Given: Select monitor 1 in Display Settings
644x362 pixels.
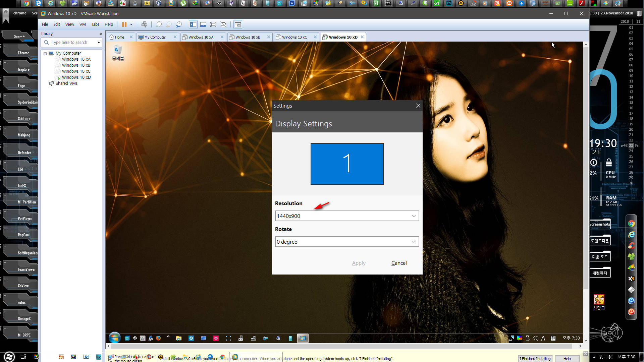Looking at the screenshot, I should pos(347,164).
